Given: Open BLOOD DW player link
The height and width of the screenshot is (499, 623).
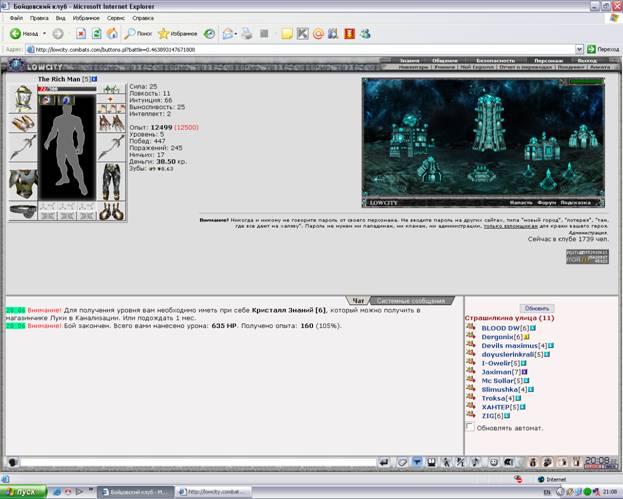Looking at the screenshot, I should coord(500,328).
